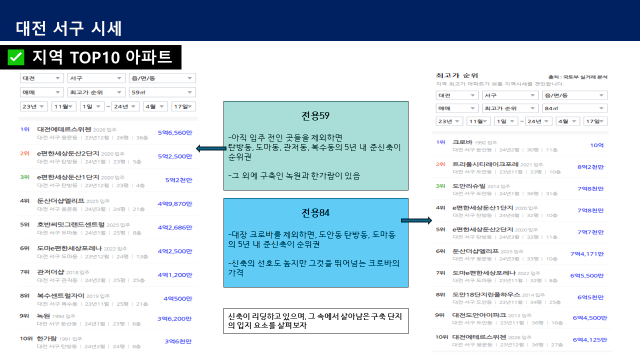
Task: Select the 도안리슈빌 apartment name
Action: coord(469,186)
